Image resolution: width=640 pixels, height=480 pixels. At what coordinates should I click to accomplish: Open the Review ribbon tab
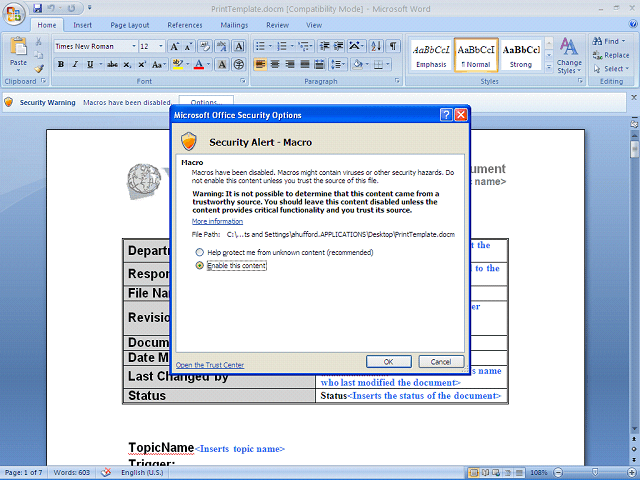point(278,25)
